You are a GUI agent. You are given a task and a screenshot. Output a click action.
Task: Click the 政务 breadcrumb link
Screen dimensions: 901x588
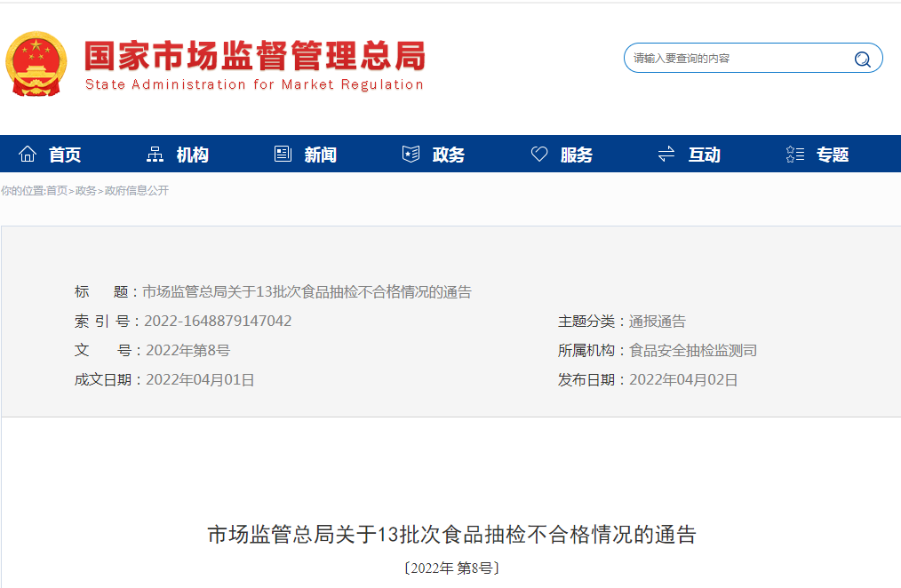click(x=86, y=191)
